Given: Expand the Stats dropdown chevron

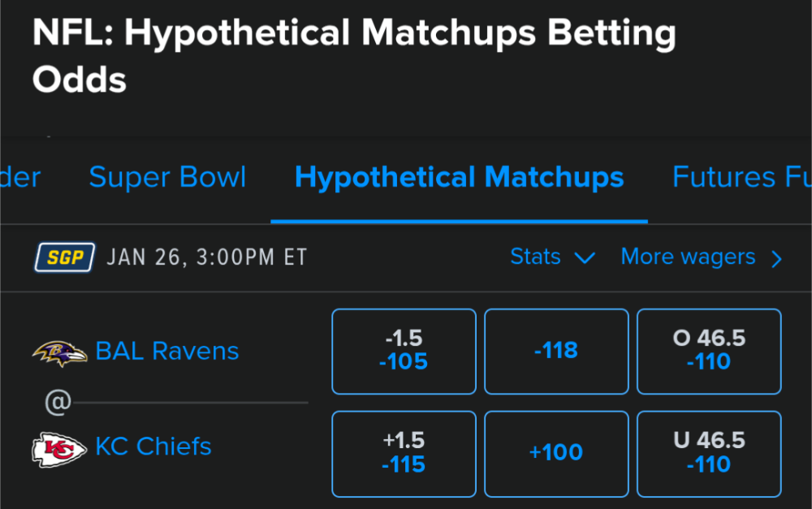Looking at the screenshot, I should (585, 258).
